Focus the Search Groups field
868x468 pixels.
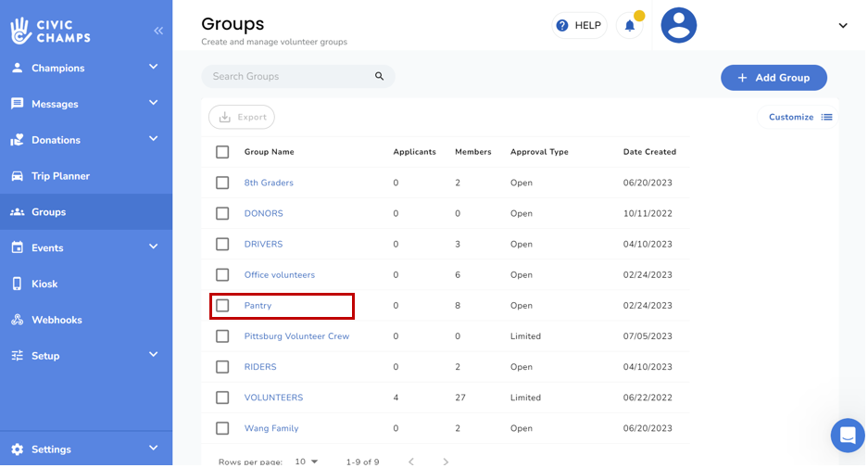287,77
